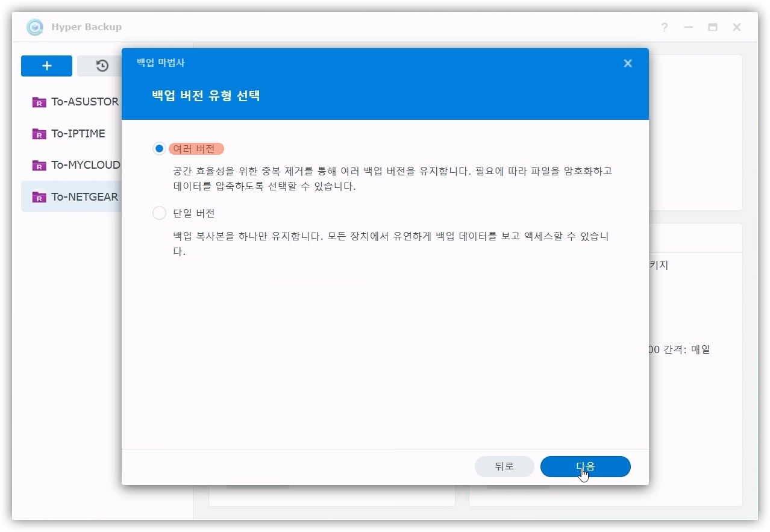Viewport: 770px width, 532px height.
Task: Open the backup version history clock icon
Action: click(102, 66)
